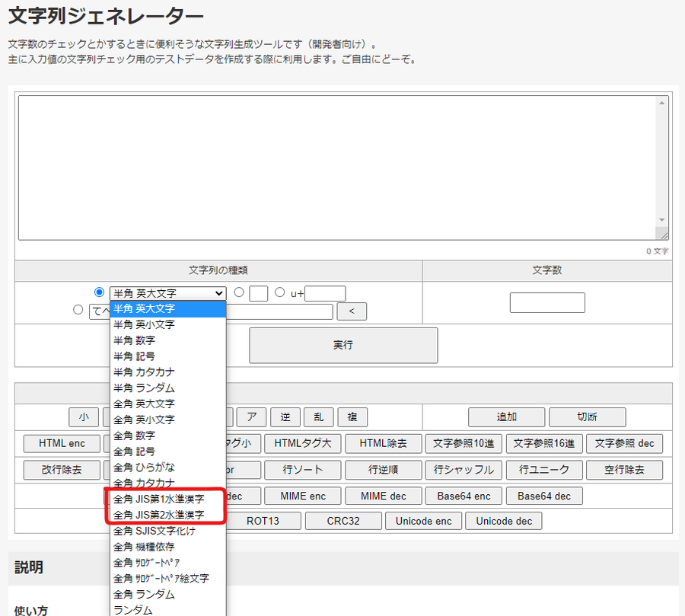Click the ア katakana conversion button
This screenshot has width=685, height=616.
click(252, 417)
